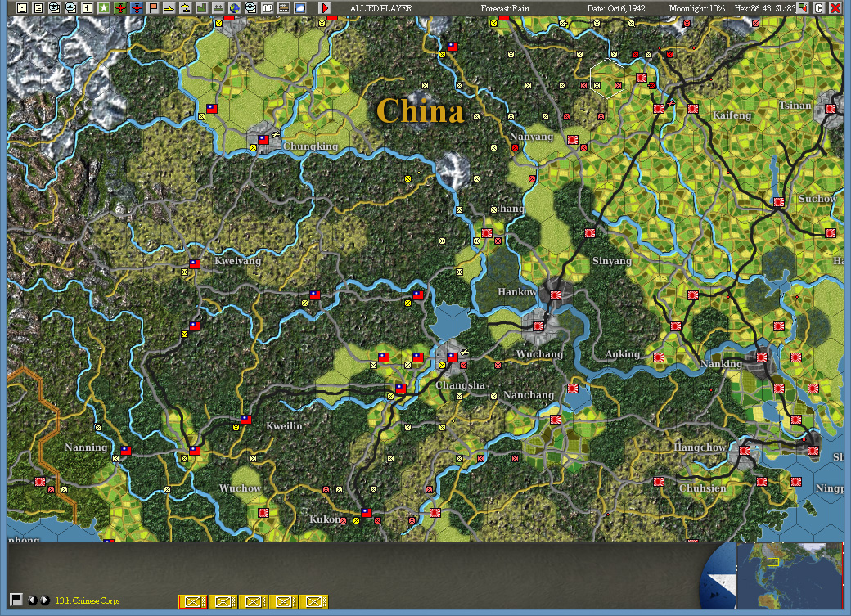Screen dimensions: 851x616
Task: Click the 'ALLIED PLAYER' label
Action: pyautogui.click(x=381, y=8)
